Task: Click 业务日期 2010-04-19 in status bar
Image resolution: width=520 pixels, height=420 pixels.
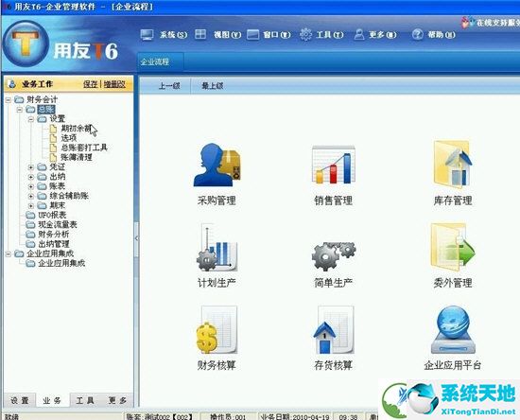Action: pyautogui.click(x=295, y=416)
